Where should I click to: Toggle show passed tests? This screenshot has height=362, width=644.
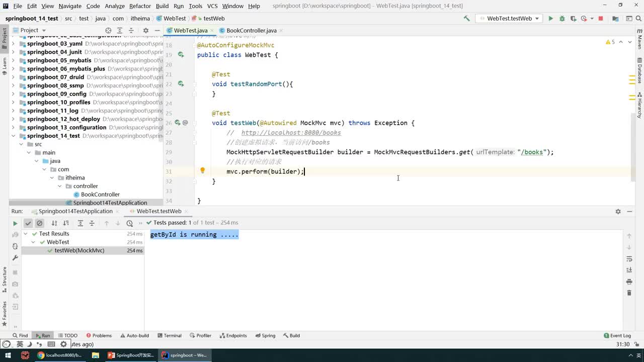(28, 223)
